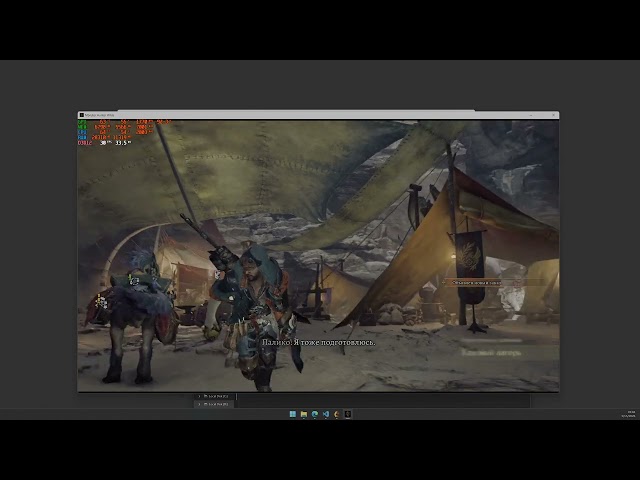
Task: Select the Monster Hunter Wilds taskbar icon
Action: [x=347, y=414]
